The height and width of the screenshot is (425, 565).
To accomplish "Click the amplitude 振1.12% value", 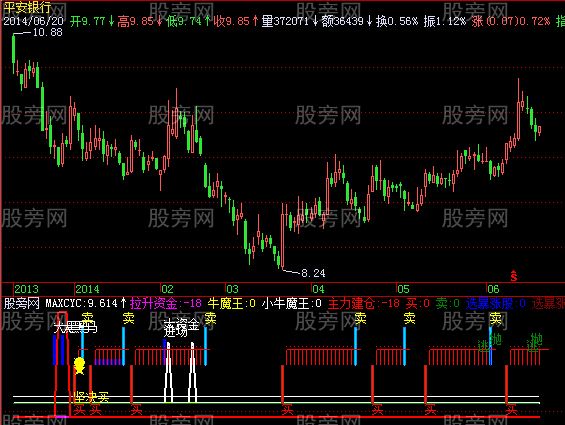I will 445,21.
